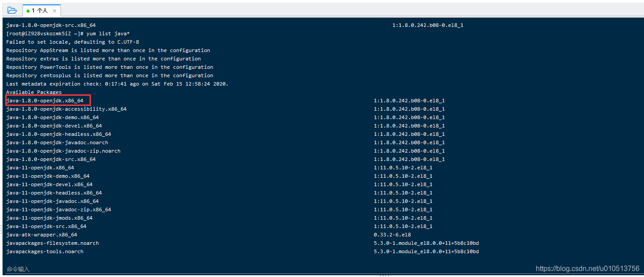Select java-1.8.0-openjdk-headless.x86_64 package name
Screen dimensions: 644x277
(x=59, y=134)
